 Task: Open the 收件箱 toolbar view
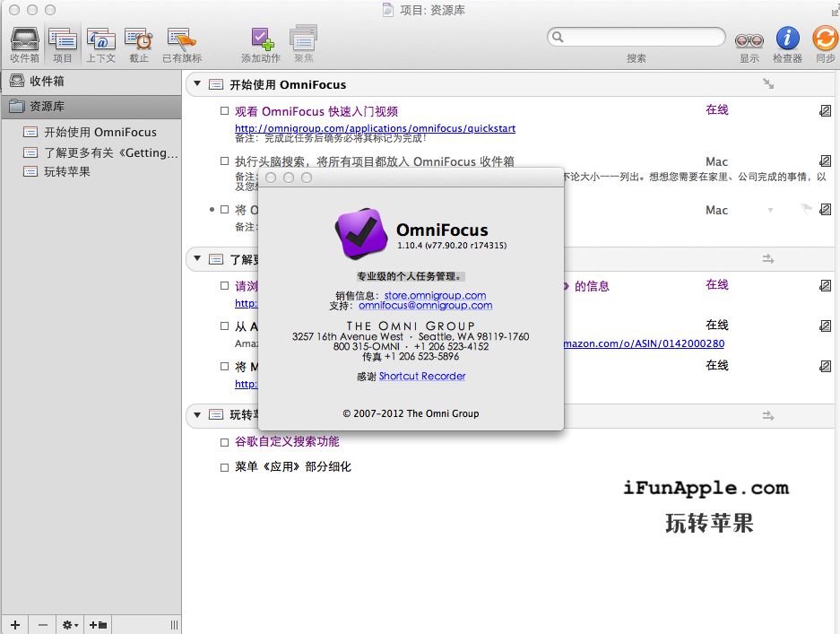24,45
